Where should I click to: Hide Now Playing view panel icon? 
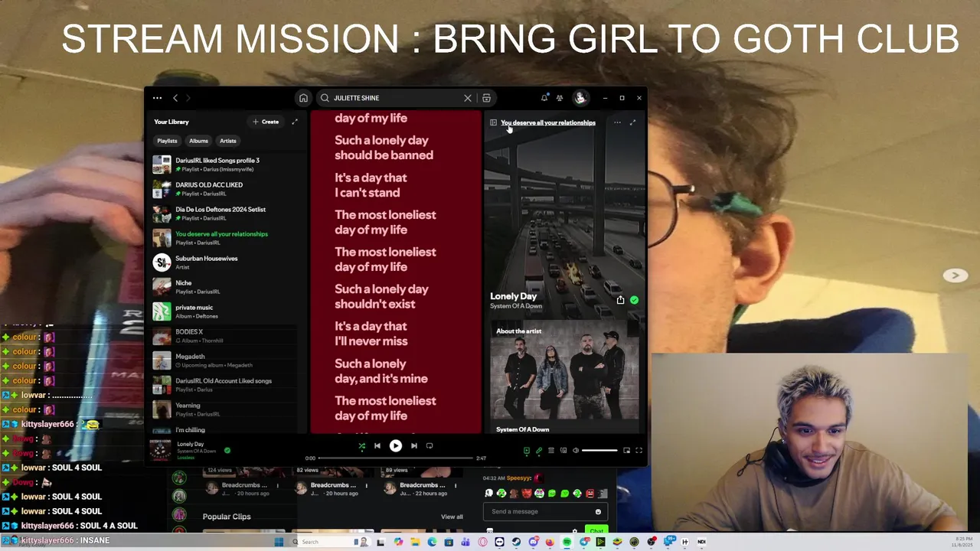(493, 122)
